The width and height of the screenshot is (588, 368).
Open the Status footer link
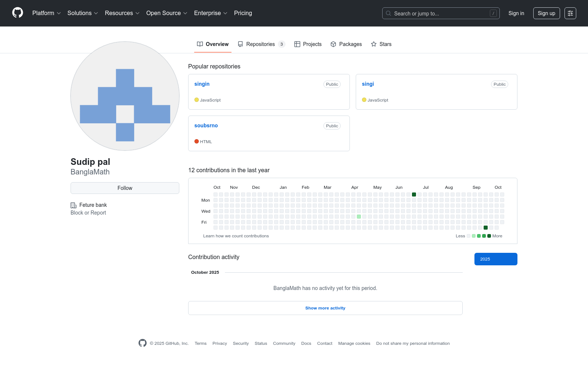click(x=261, y=343)
